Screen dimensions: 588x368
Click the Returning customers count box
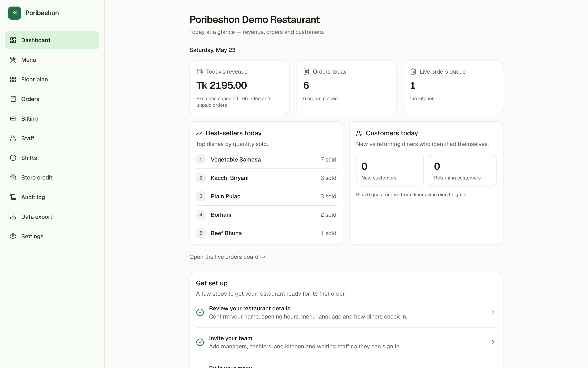[x=462, y=171]
